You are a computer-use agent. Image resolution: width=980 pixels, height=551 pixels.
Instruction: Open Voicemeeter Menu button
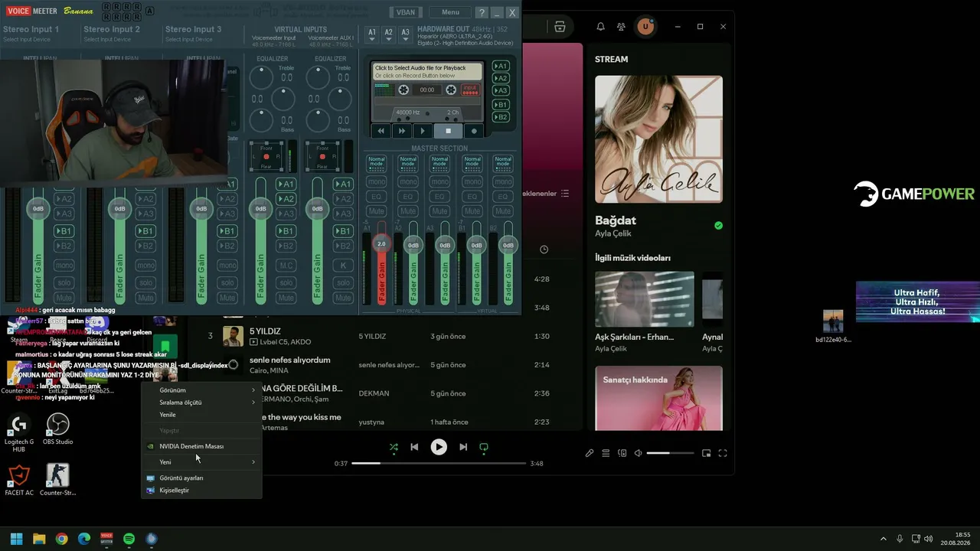tap(450, 12)
